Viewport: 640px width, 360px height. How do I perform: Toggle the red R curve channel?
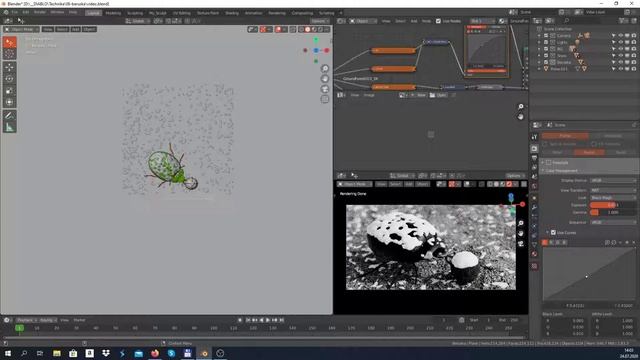point(551,242)
